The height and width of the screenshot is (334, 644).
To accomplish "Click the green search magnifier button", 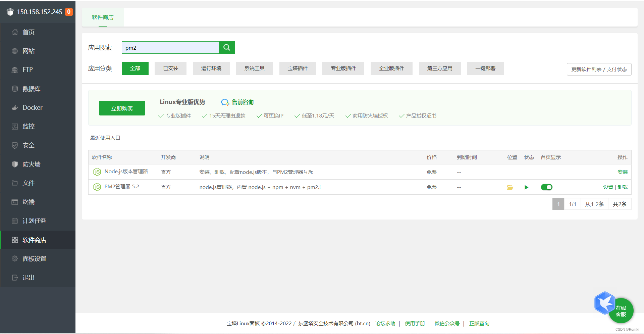I will point(227,47).
